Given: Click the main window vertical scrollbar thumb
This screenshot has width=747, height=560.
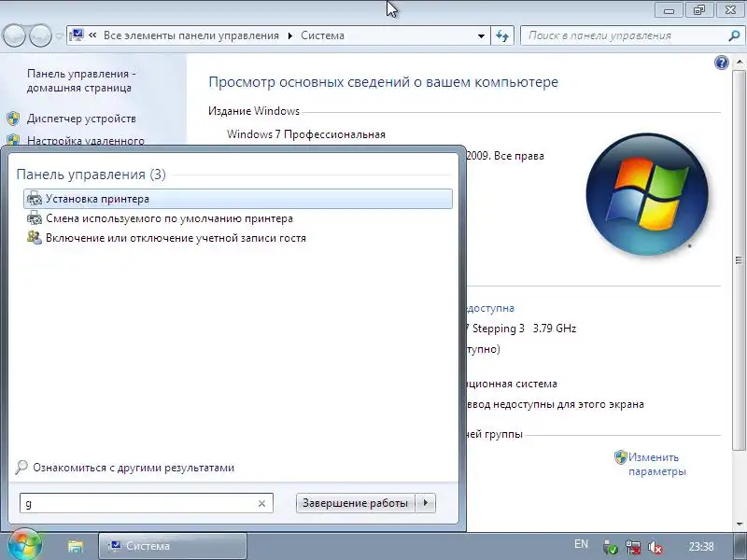Looking at the screenshot, I should point(739,259).
